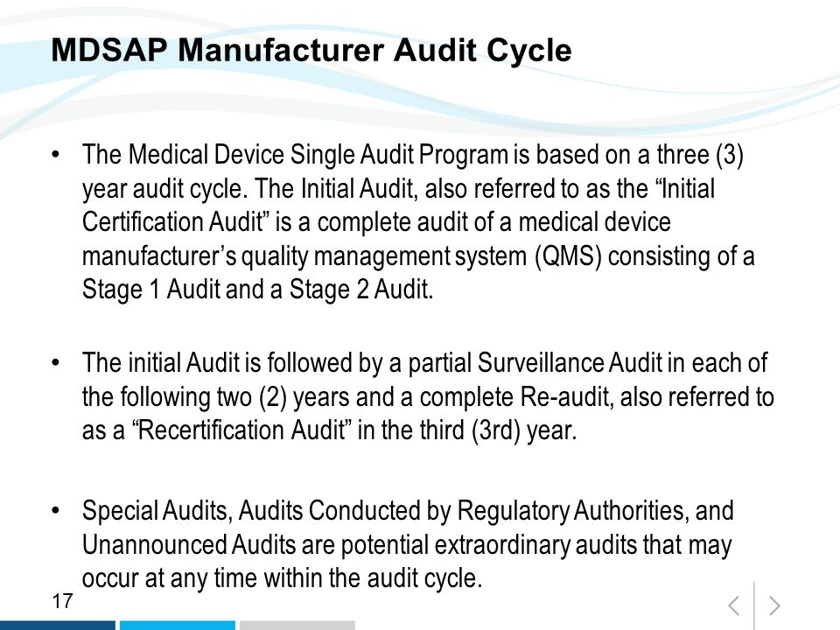Viewport: 840px width, 630px height.
Task: Click the slide number 17
Action: [x=62, y=601]
